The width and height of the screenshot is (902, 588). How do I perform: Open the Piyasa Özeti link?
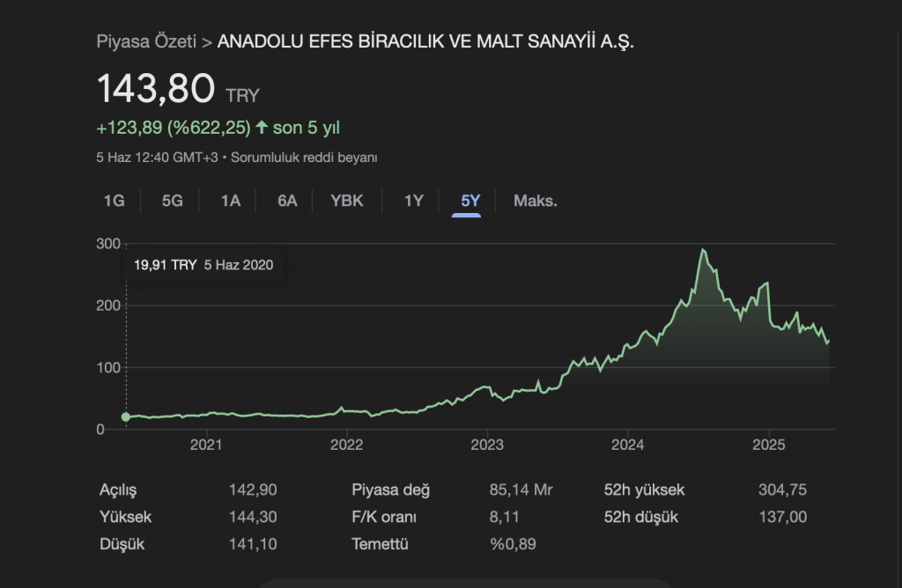tap(146, 41)
